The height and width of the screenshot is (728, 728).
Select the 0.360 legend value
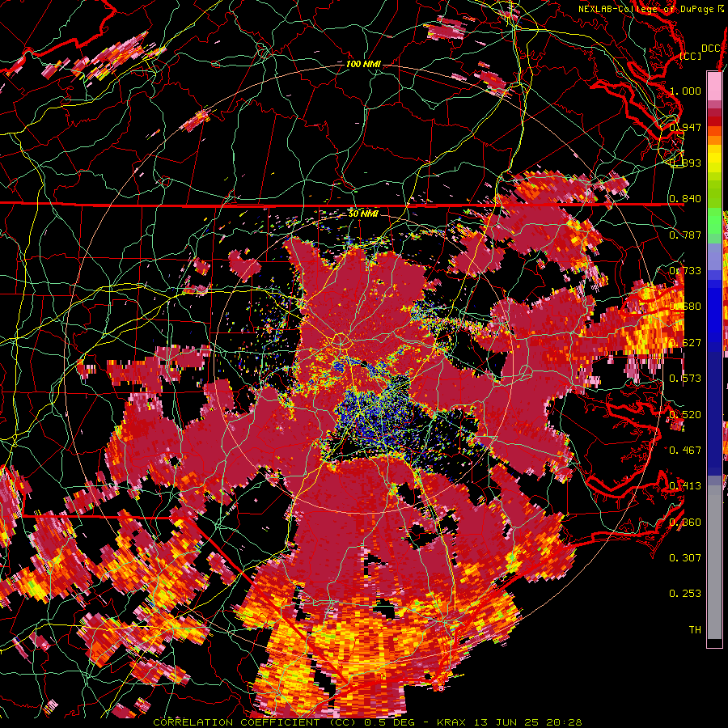[x=685, y=523]
